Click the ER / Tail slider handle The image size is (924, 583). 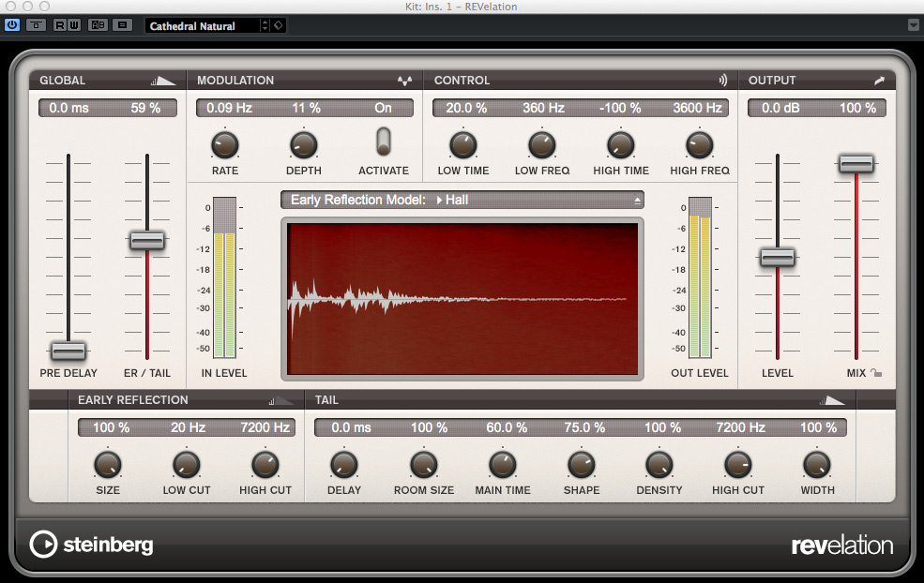click(147, 241)
